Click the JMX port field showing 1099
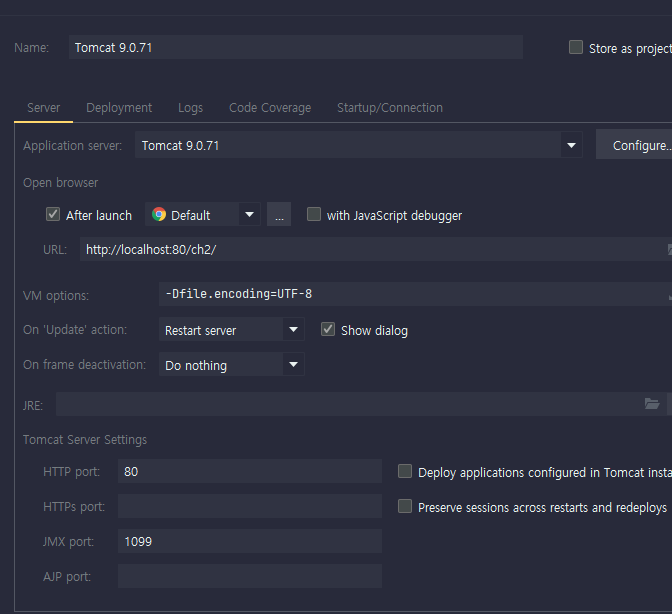This screenshot has width=672, height=614. pyautogui.click(x=250, y=541)
